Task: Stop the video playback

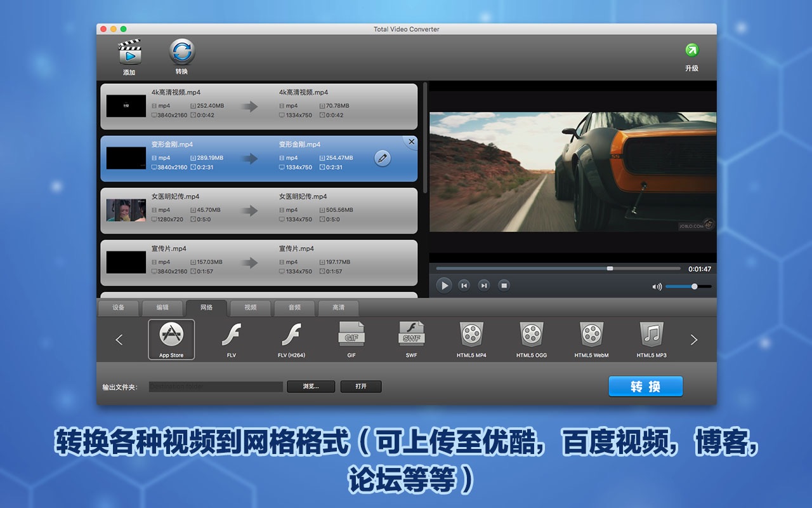Action: [x=504, y=286]
